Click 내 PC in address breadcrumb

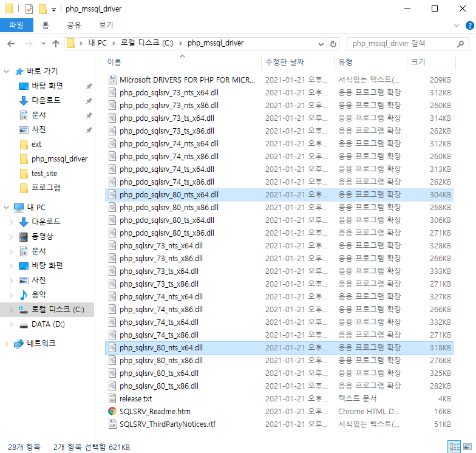(97, 43)
